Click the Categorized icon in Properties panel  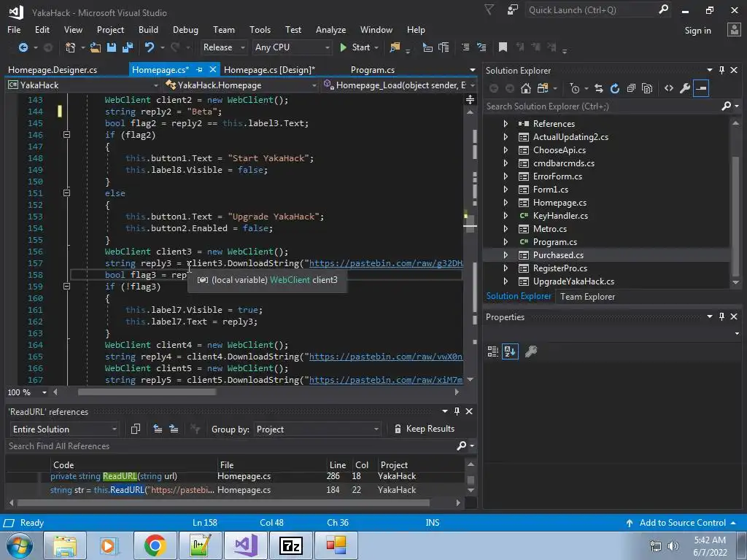pyautogui.click(x=493, y=351)
